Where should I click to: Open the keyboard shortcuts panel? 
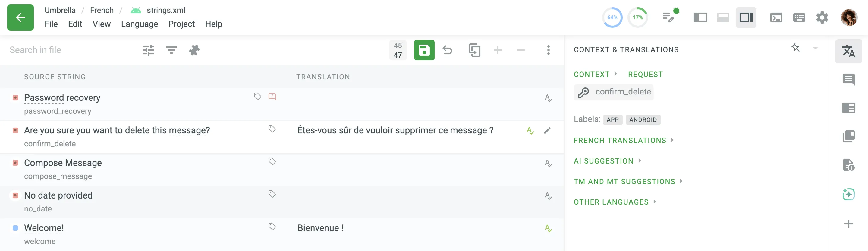[x=799, y=17]
